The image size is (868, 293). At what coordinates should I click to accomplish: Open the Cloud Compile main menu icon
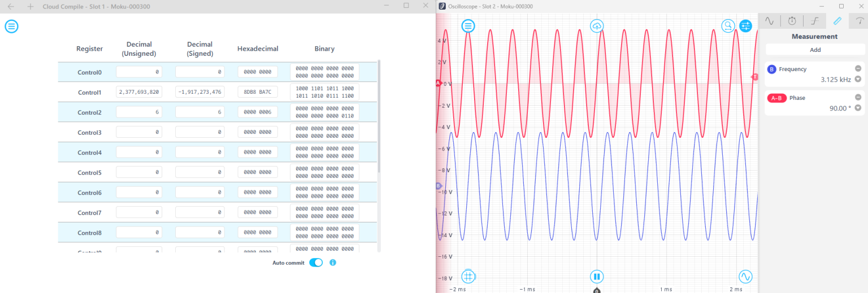click(x=11, y=27)
